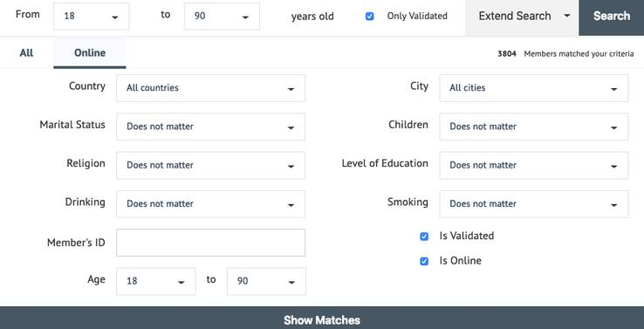The height and width of the screenshot is (329, 644).
Task: Switch to the Online tab
Action: (x=90, y=52)
